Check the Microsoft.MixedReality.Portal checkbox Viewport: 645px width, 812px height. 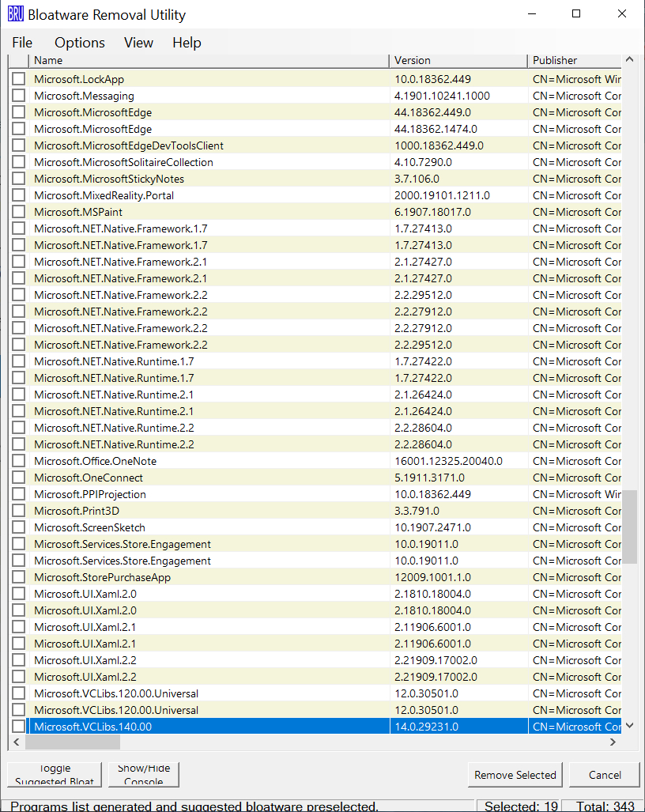(x=19, y=195)
